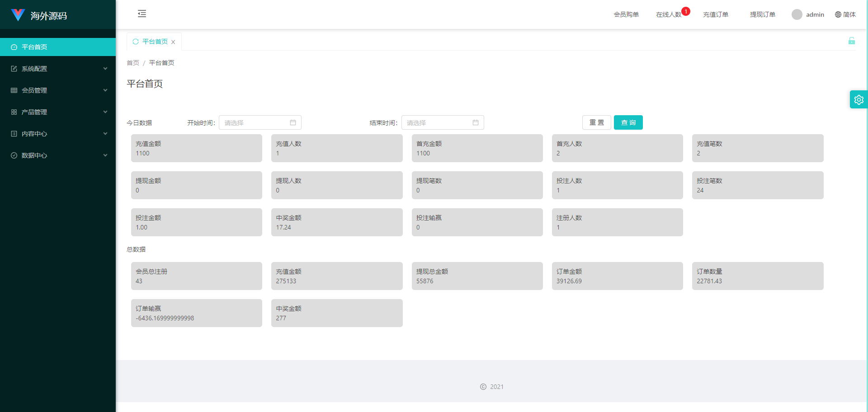The height and width of the screenshot is (412, 868).
Task: Click the 首页 breadcrumb link
Action: click(133, 63)
